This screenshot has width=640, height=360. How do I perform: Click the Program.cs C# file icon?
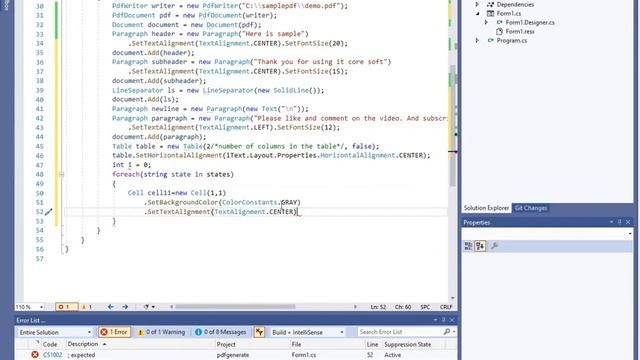coord(490,40)
